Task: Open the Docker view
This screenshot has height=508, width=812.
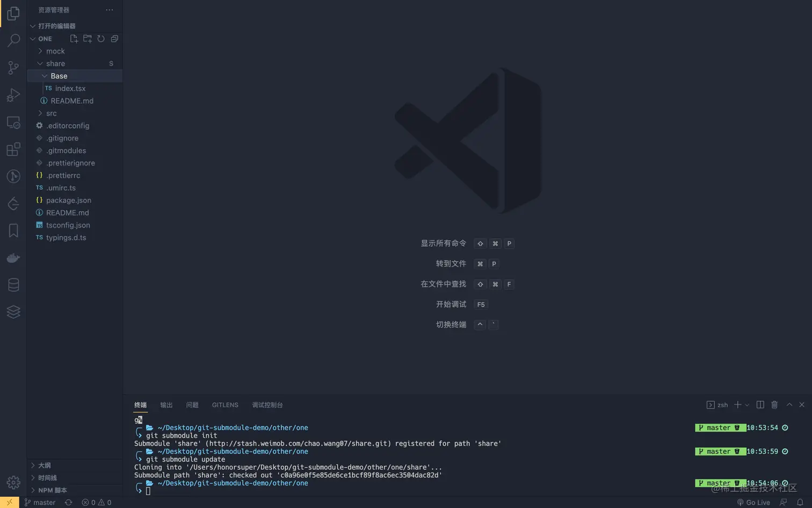Action: 13,258
